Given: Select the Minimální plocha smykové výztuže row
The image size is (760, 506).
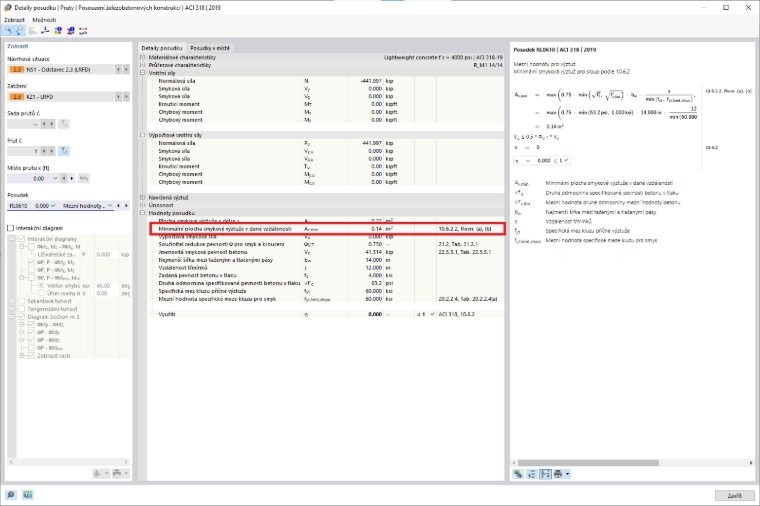Looking at the screenshot, I should [x=327, y=228].
